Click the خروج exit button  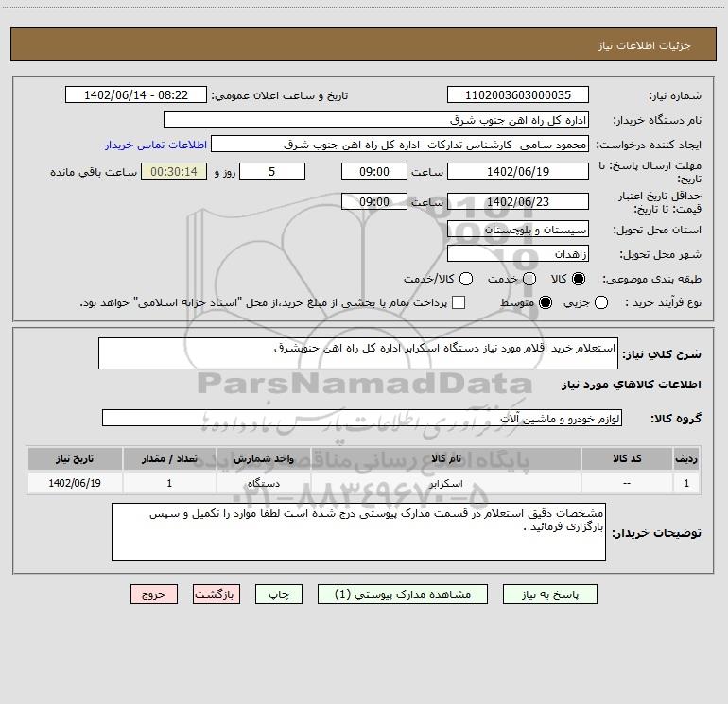coord(154,594)
